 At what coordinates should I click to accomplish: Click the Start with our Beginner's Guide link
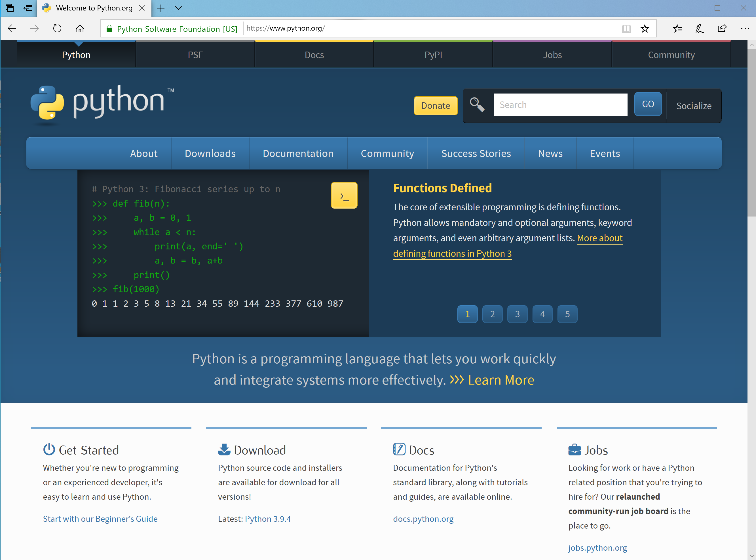pos(100,518)
